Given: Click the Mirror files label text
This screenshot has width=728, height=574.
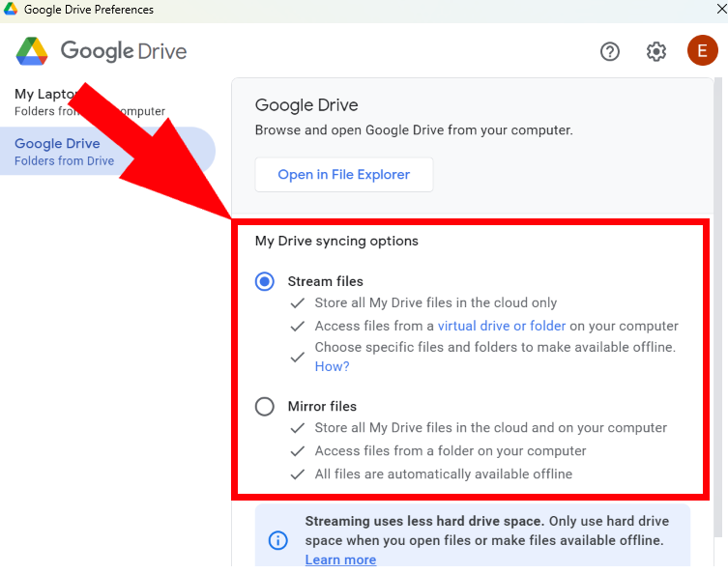Looking at the screenshot, I should [x=322, y=406].
